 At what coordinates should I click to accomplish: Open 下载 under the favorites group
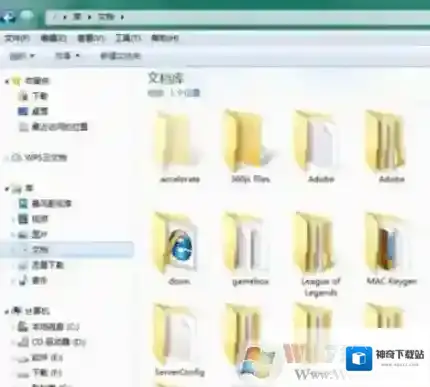point(40,96)
